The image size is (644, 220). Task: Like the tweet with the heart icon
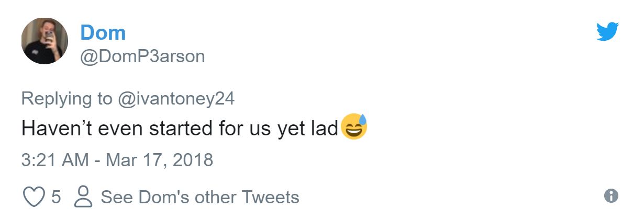pos(34,197)
